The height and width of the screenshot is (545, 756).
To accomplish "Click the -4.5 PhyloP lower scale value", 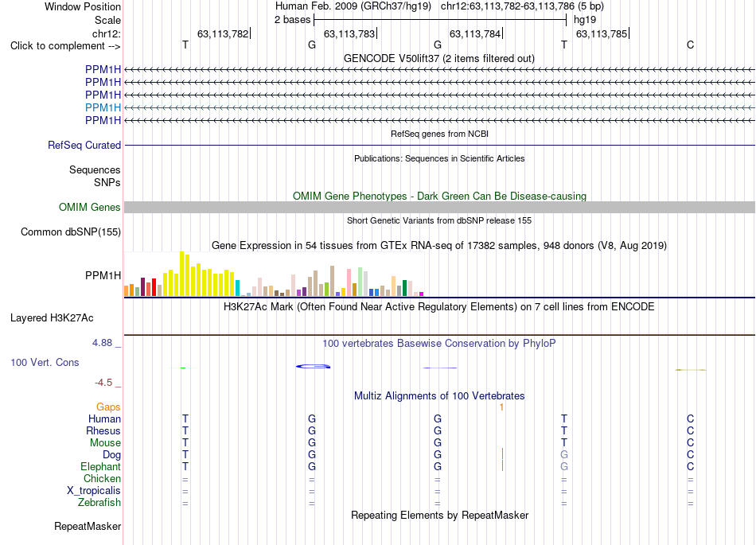I will [103, 383].
